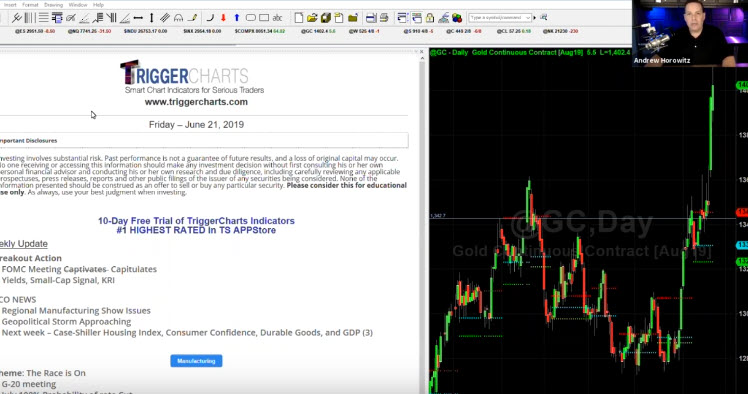Click the Andrew Horowitz webcam thumbnail

click(690, 33)
